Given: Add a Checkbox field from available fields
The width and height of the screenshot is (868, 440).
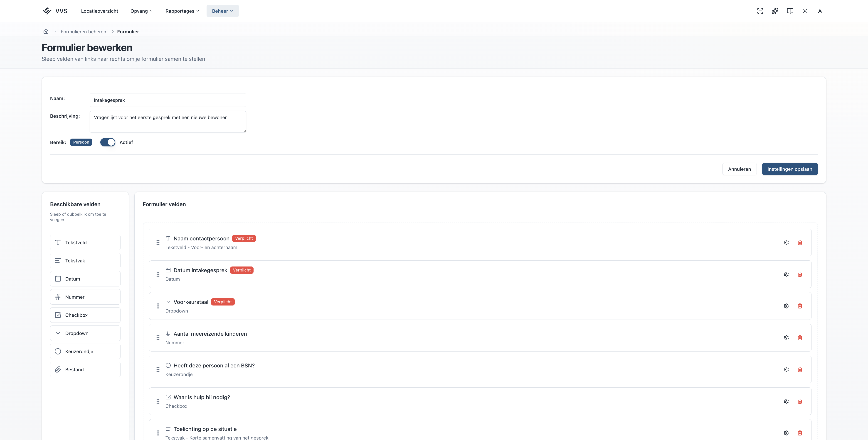Looking at the screenshot, I should click(85, 315).
